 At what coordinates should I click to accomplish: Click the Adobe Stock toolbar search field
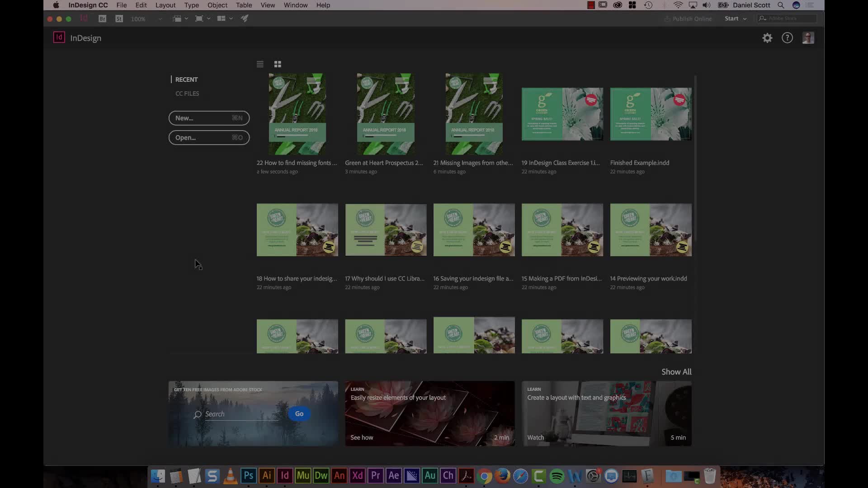[788, 19]
